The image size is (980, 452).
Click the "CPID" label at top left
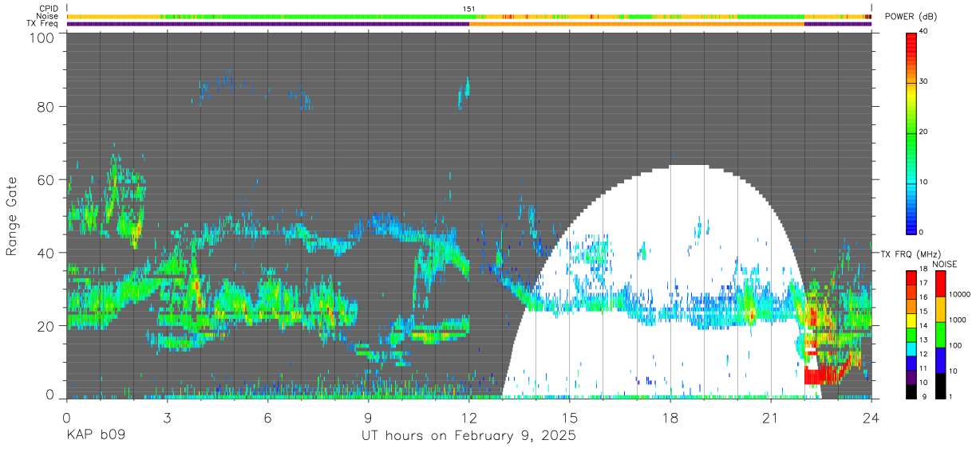pyautogui.click(x=48, y=9)
